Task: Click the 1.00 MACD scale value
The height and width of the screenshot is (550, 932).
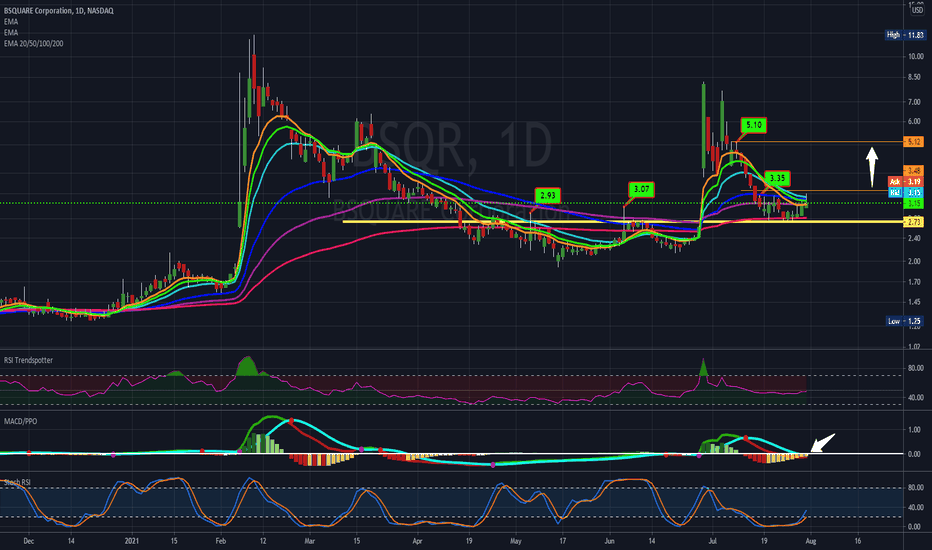Action: pos(916,430)
